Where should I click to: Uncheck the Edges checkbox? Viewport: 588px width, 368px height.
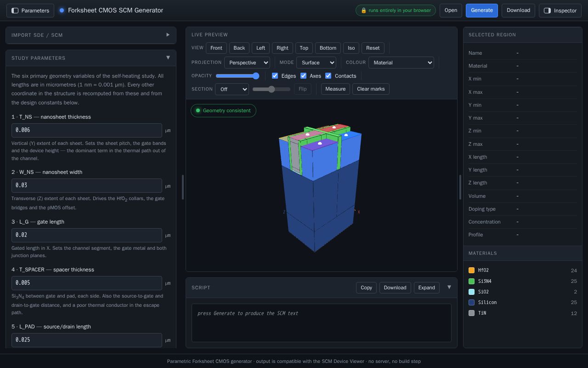point(275,76)
